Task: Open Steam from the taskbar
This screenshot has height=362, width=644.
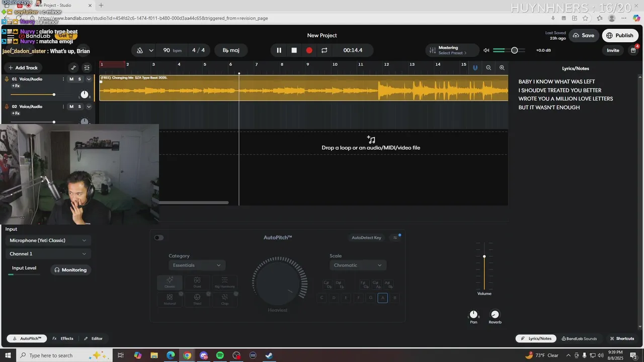Action: pyautogui.click(x=269, y=355)
